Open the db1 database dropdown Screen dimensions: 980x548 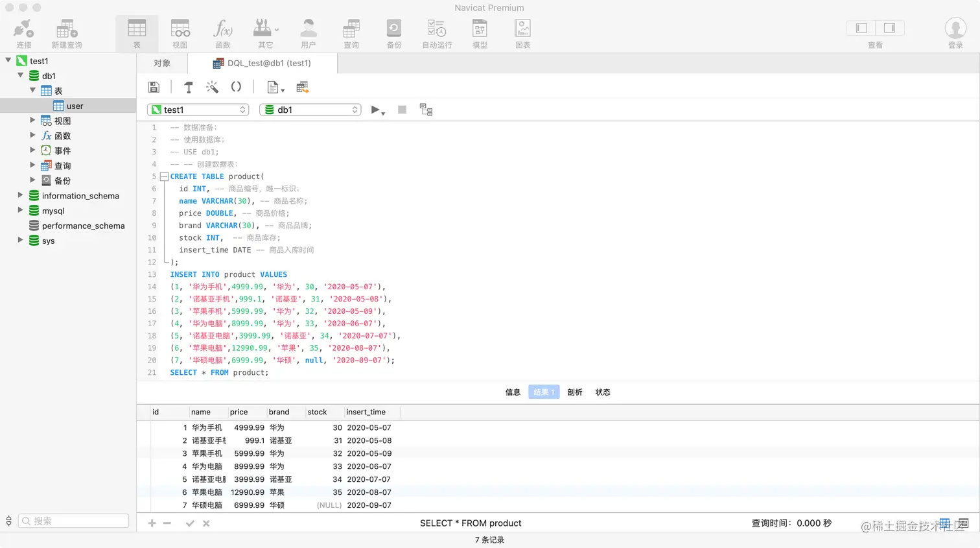310,110
